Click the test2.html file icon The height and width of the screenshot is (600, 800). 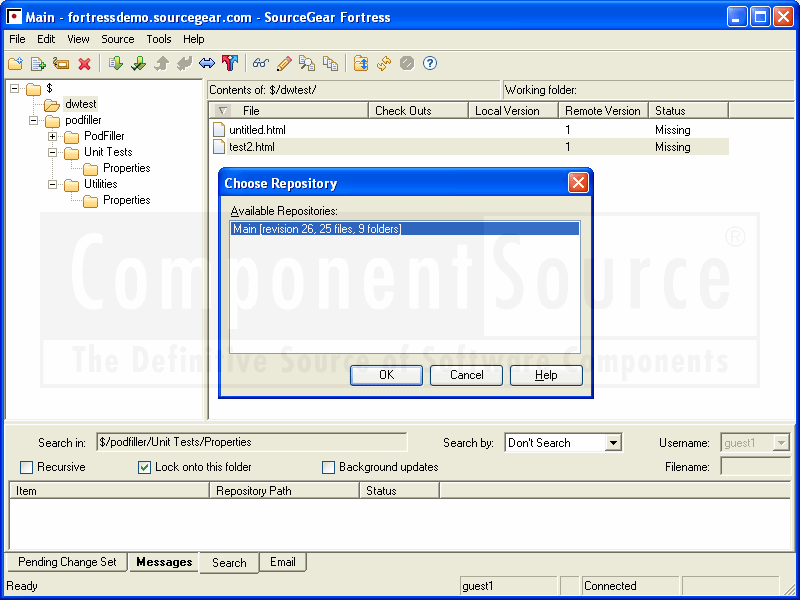pyautogui.click(x=219, y=147)
